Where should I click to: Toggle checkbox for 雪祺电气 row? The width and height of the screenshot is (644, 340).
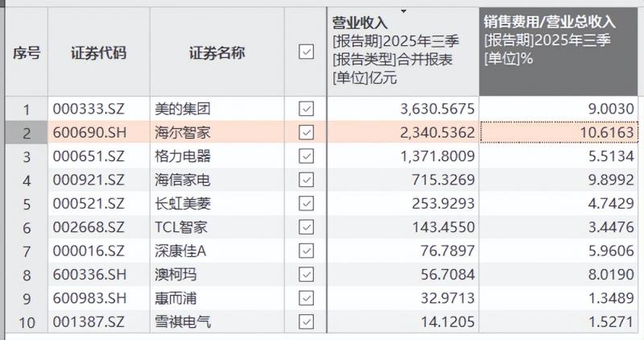pos(306,323)
